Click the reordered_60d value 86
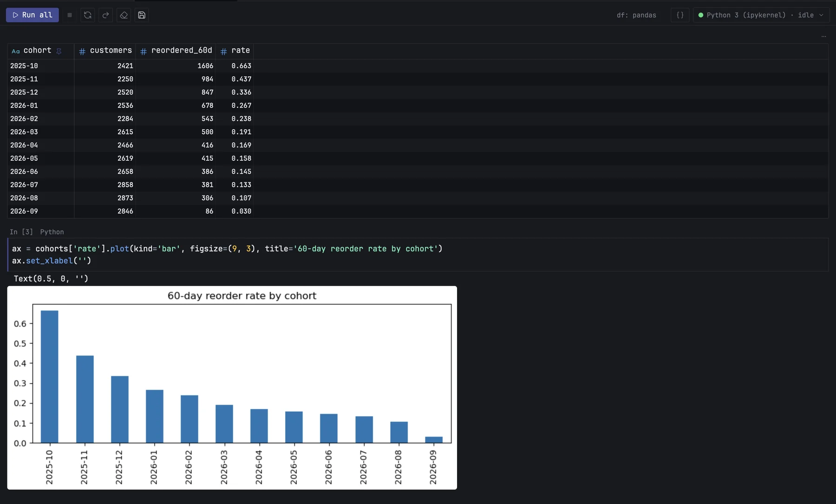Screen dimensions: 836x504 point(209,211)
